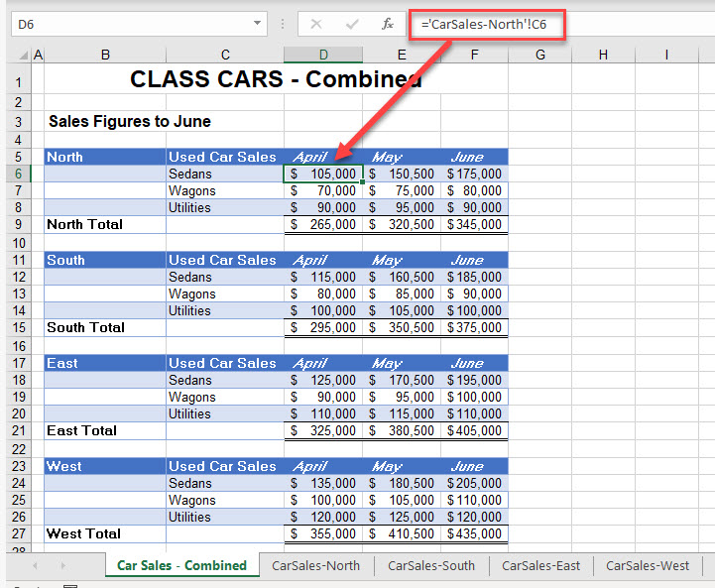Go to the CarSales-West sheet tab
This screenshot has width=715, height=588.
(x=648, y=565)
